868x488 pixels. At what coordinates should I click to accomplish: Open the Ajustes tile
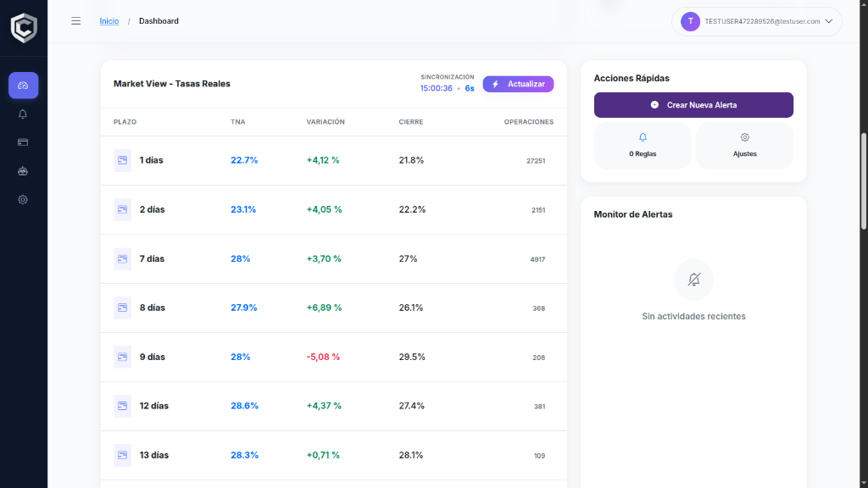pos(744,145)
